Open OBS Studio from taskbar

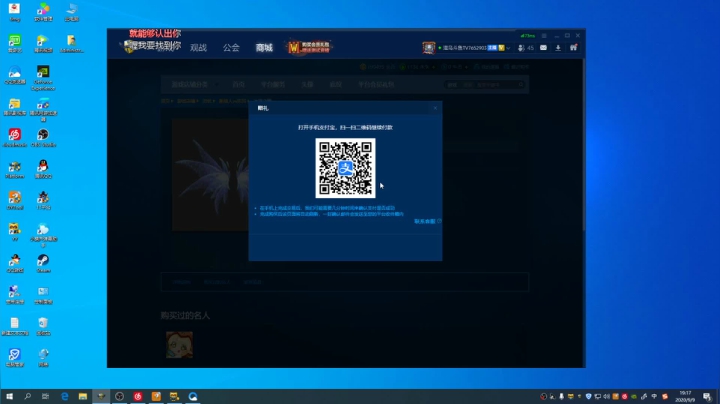click(119, 396)
